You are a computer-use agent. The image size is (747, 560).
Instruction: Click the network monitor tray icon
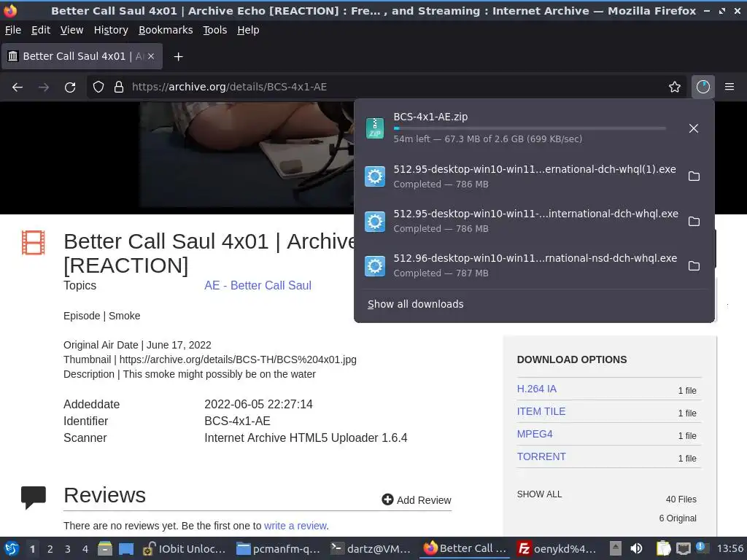684,548
